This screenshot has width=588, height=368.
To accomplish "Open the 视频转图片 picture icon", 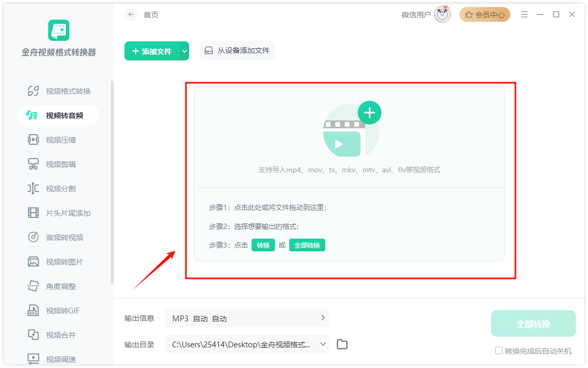I will [x=33, y=261].
